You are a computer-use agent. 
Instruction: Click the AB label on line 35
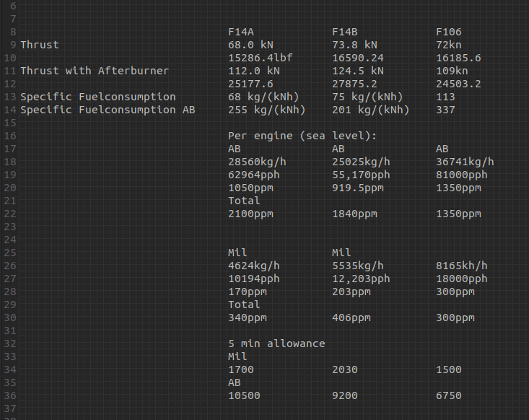point(235,382)
